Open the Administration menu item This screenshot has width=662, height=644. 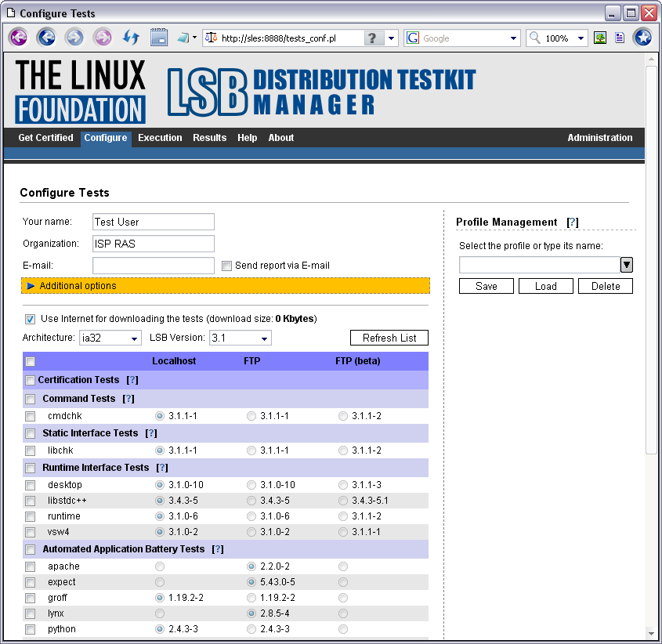599,138
